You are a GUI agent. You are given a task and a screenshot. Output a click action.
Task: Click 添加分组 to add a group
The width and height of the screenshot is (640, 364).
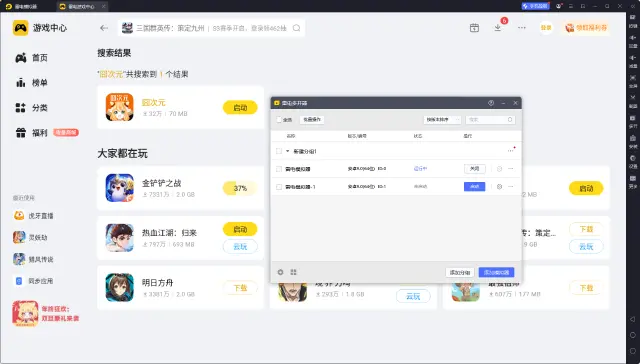[x=460, y=272]
